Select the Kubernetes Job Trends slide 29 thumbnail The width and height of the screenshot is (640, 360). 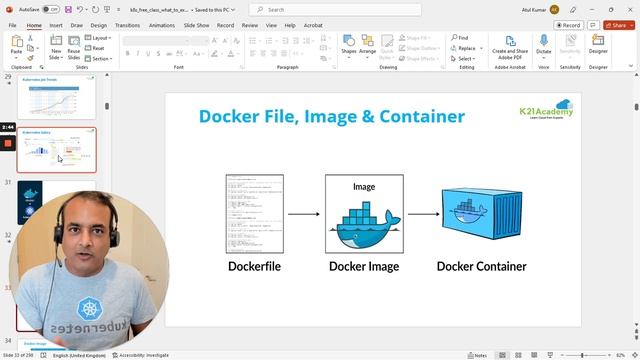[x=57, y=97]
